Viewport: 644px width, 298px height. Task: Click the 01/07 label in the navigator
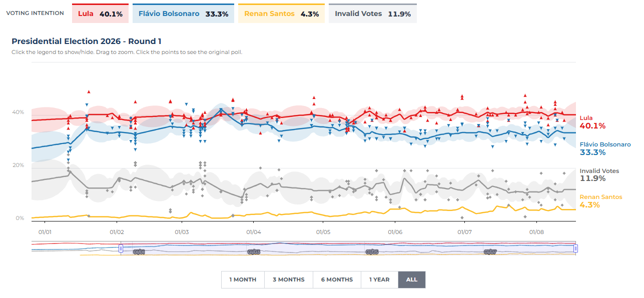point(489,252)
